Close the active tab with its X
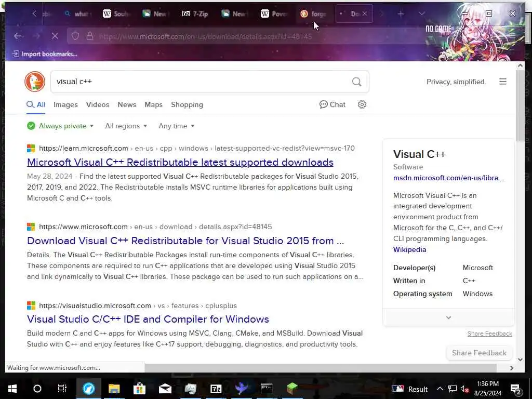This screenshot has height=399, width=532. click(x=364, y=14)
